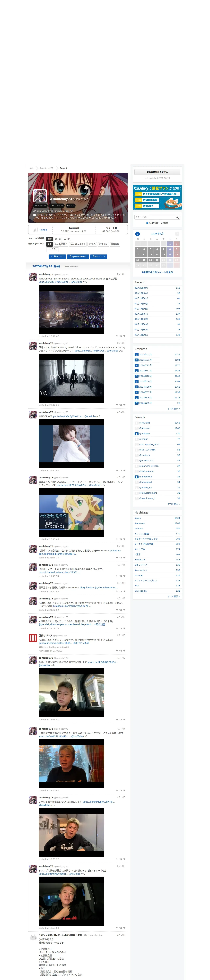Viewport: 210px width, 980px height.
Task: Click 最新の情報に更新する button
Action: [157, 172]
